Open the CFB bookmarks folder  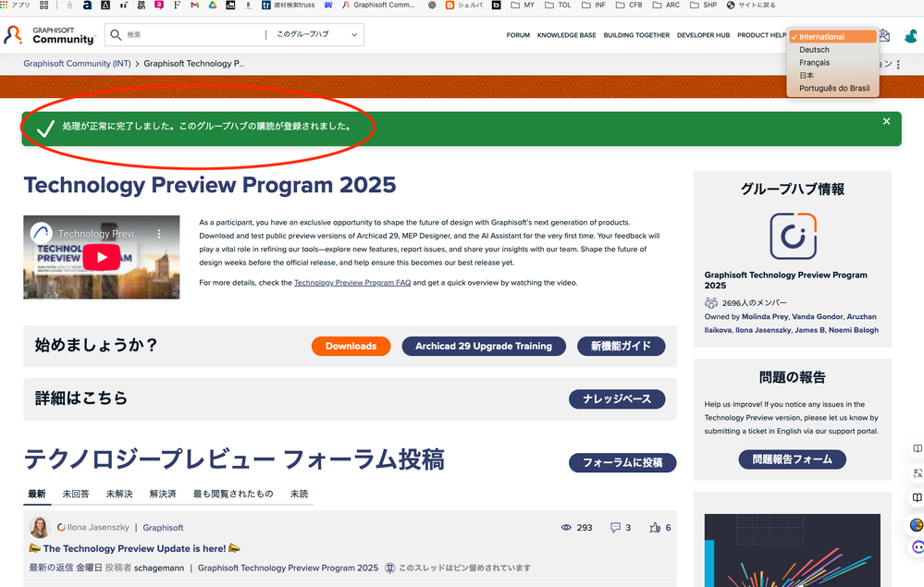629,6
